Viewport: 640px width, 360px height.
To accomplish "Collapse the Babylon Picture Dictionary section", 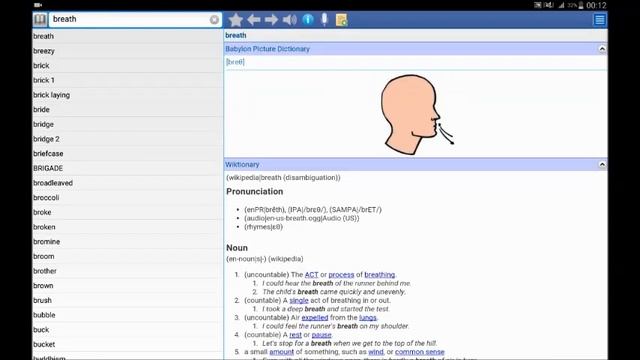I will point(602,49).
